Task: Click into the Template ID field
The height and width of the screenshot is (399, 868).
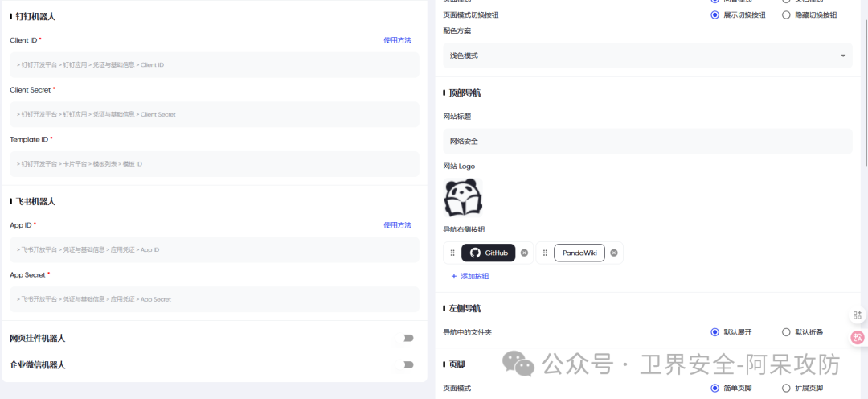Action: coord(215,164)
